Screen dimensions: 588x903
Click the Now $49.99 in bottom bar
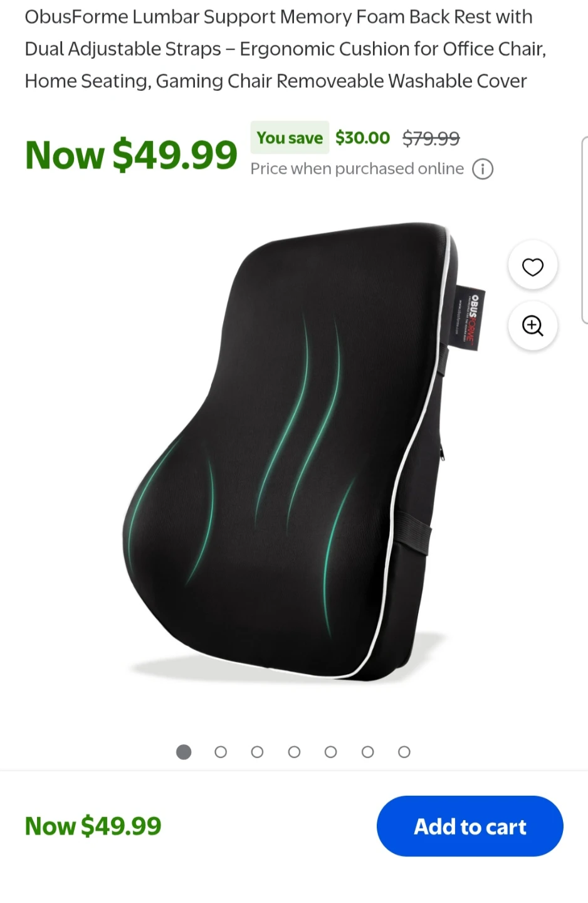click(x=93, y=826)
